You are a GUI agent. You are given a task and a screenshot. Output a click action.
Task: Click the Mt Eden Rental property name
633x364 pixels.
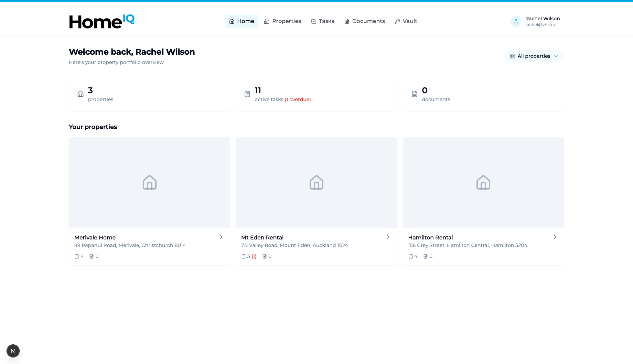tap(262, 237)
